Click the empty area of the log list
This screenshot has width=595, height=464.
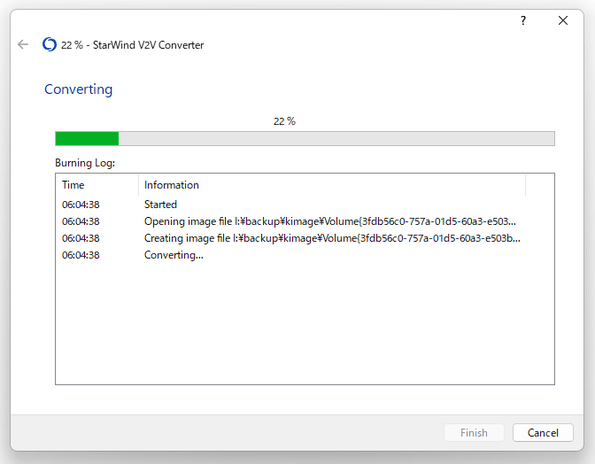pyautogui.click(x=305, y=322)
